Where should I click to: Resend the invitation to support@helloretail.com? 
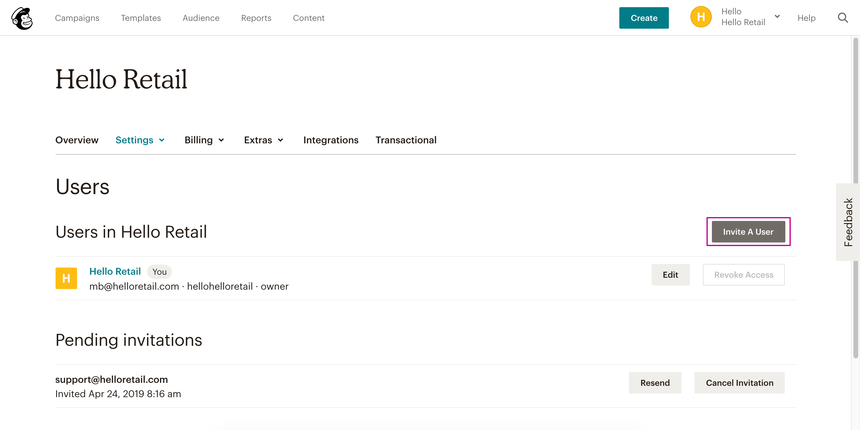(655, 383)
